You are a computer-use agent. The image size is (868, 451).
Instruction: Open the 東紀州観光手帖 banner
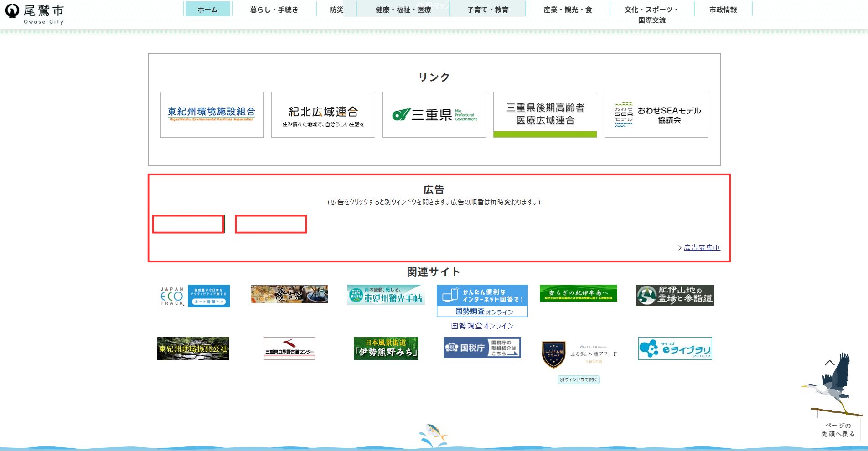386,295
